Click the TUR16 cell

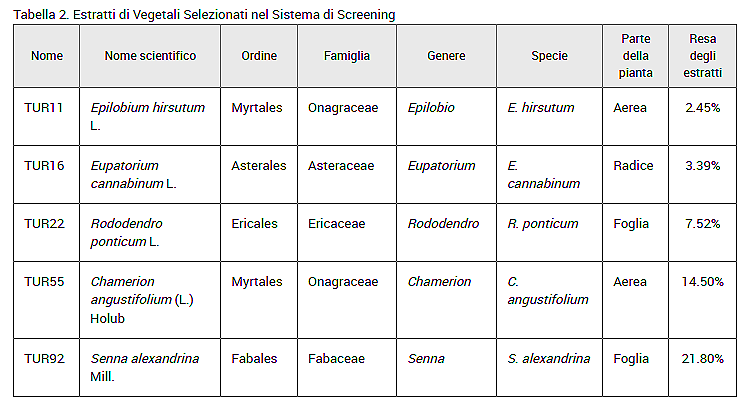(46, 175)
